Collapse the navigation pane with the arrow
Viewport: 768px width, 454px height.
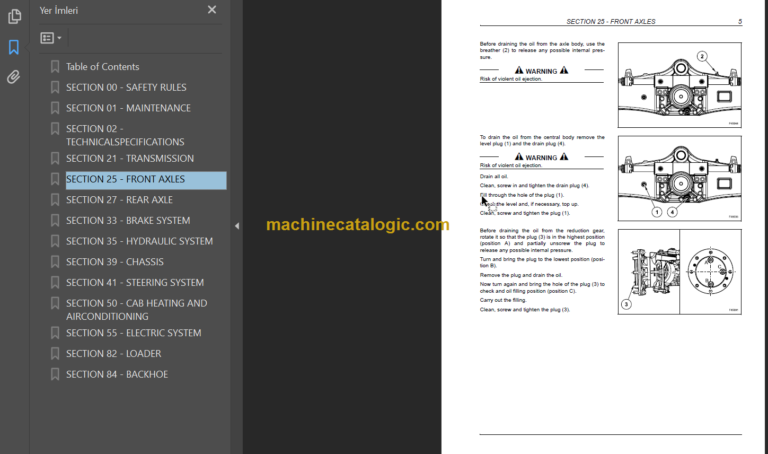tap(237, 226)
